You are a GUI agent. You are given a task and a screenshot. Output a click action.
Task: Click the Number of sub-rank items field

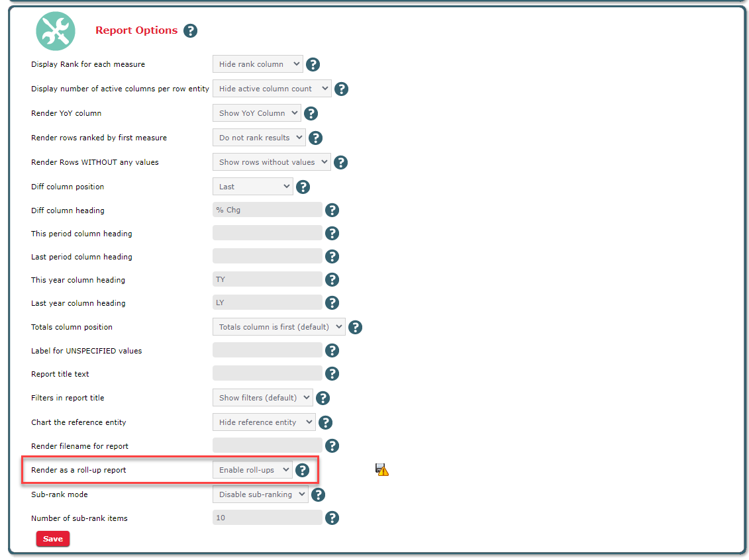[x=267, y=518]
